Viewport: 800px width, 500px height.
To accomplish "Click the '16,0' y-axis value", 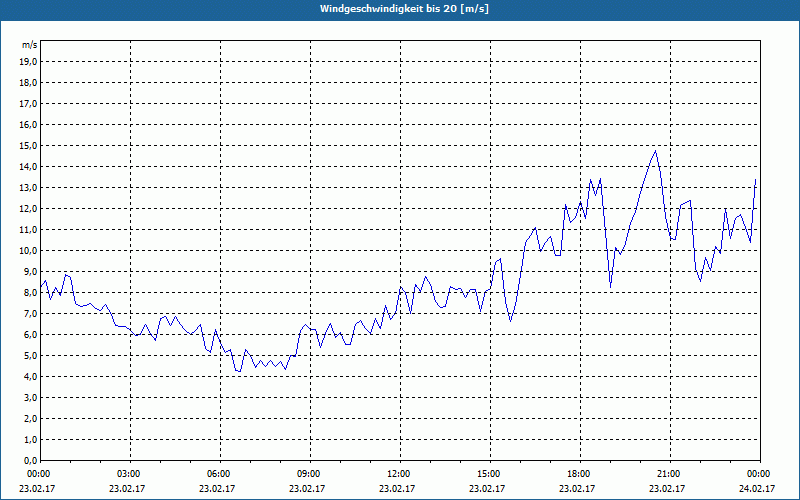I will [x=29, y=124].
